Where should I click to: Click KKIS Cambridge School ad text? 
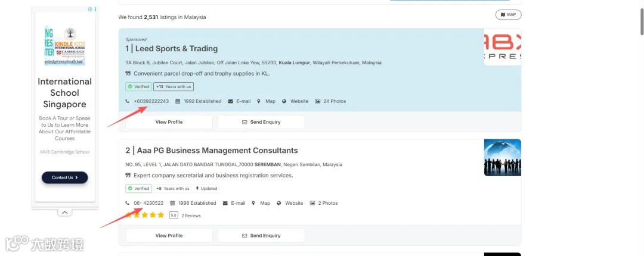(x=64, y=152)
